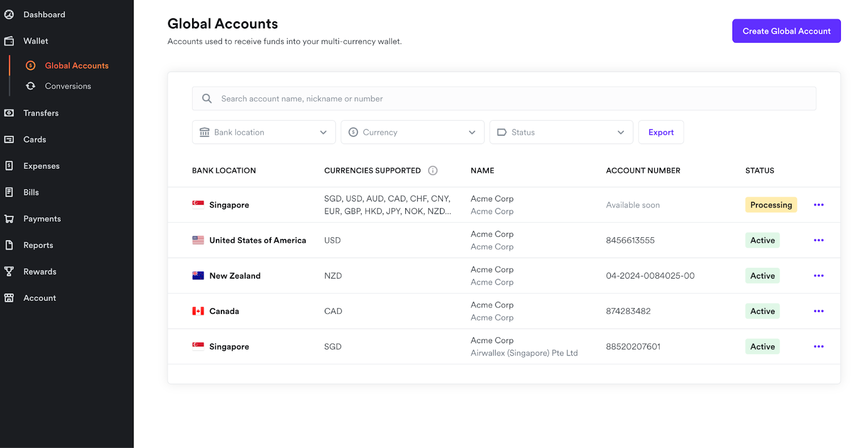
Task: Click the Wallet icon in sidebar
Action: coord(9,41)
